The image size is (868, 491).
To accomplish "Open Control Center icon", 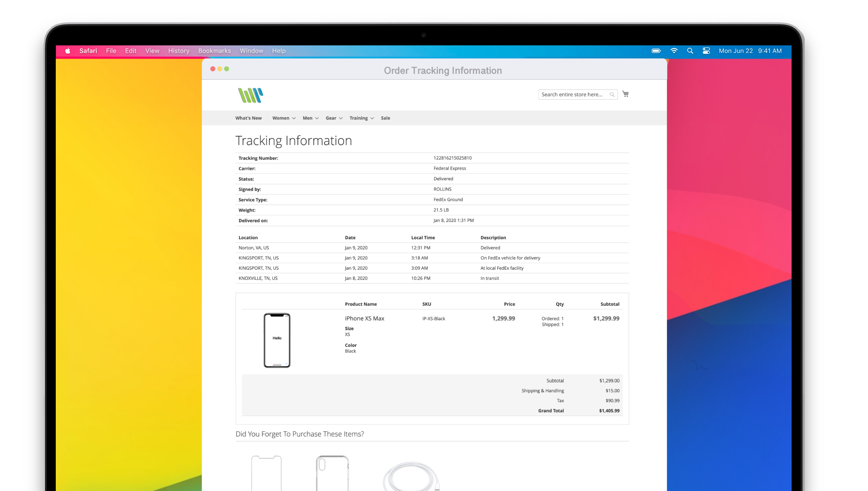I will tap(706, 51).
